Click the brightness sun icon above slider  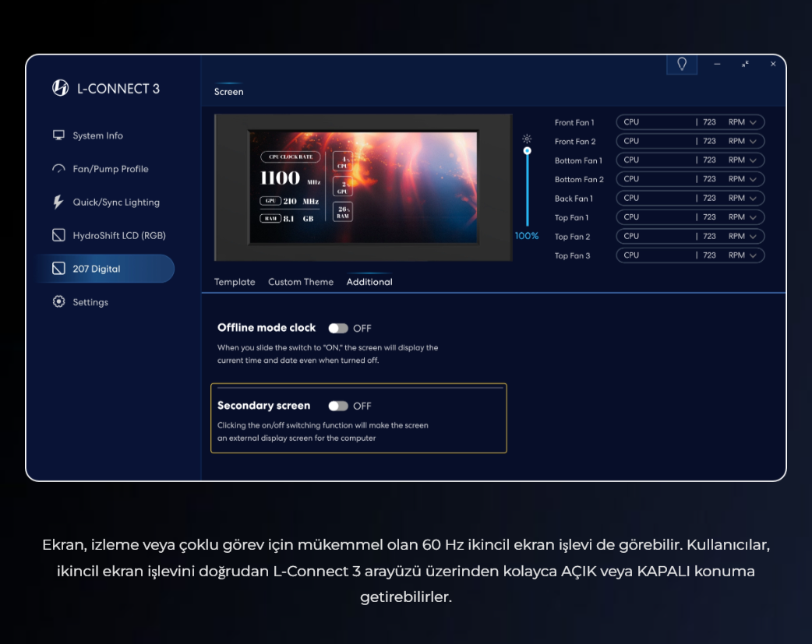click(527, 139)
